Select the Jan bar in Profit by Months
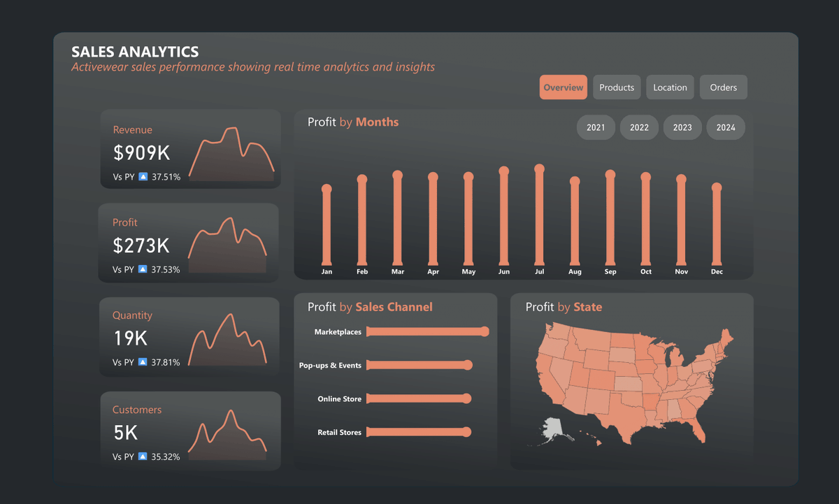The width and height of the screenshot is (839, 504). [x=327, y=226]
